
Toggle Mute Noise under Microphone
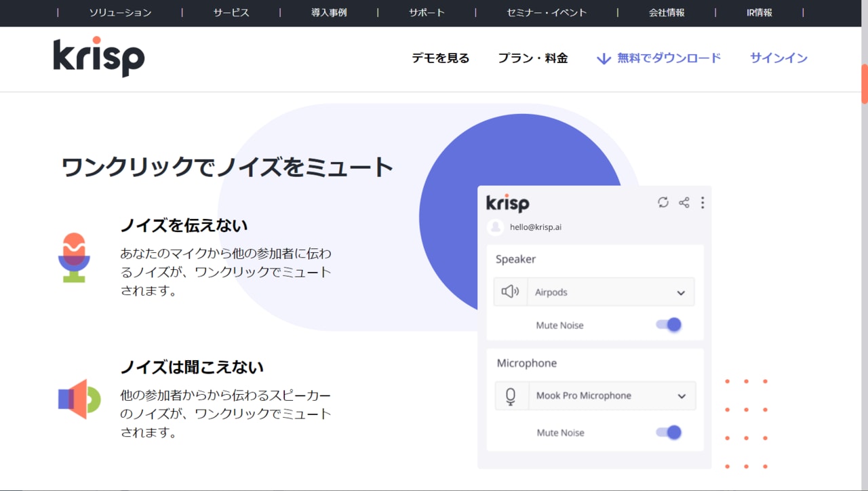click(669, 432)
